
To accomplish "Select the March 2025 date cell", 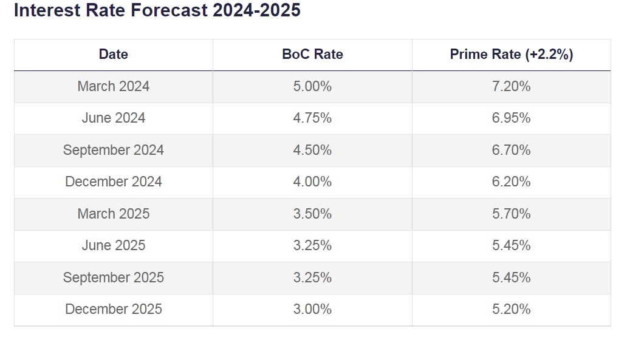I will (x=114, y=214).
